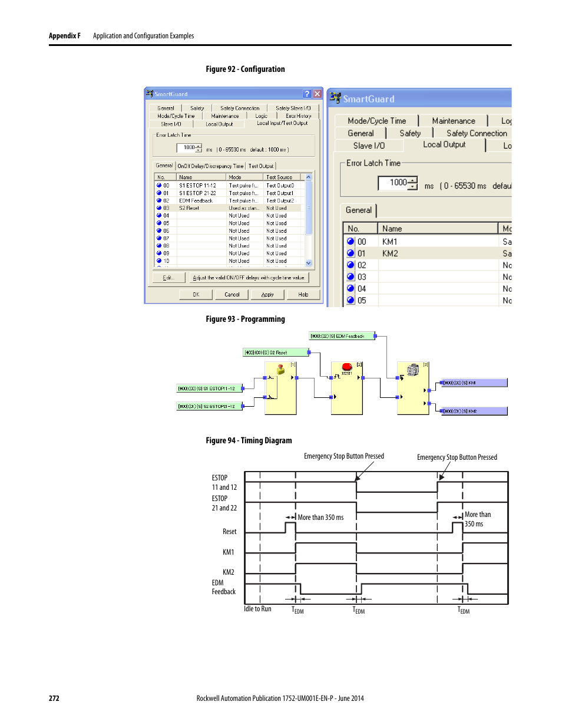
Task: Switch to the Test Output sub-tab
Action: 260,166
